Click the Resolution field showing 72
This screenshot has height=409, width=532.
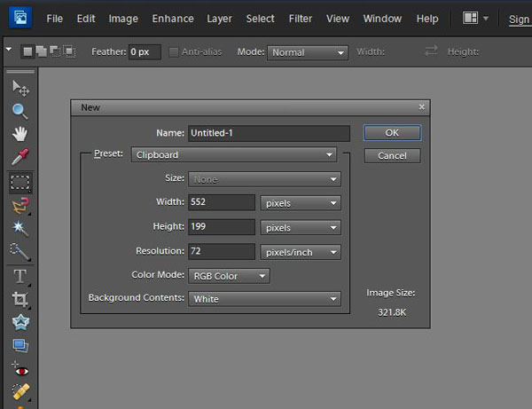[222, 251]
